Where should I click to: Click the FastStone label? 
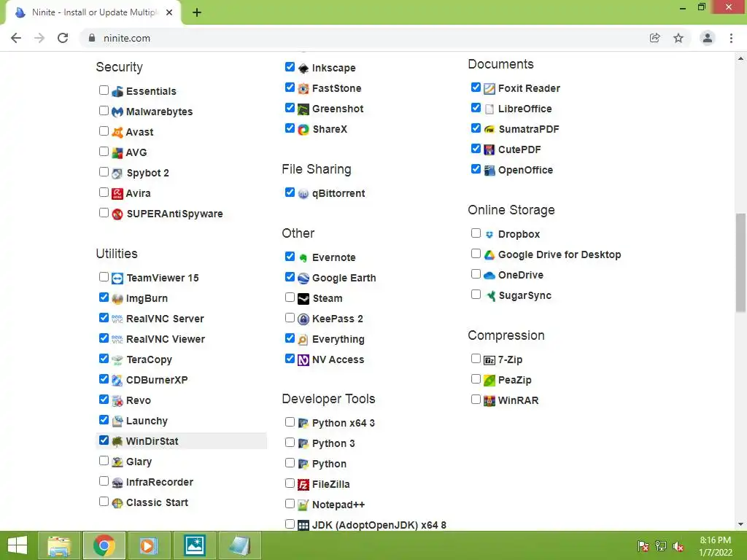pos(337,88)
